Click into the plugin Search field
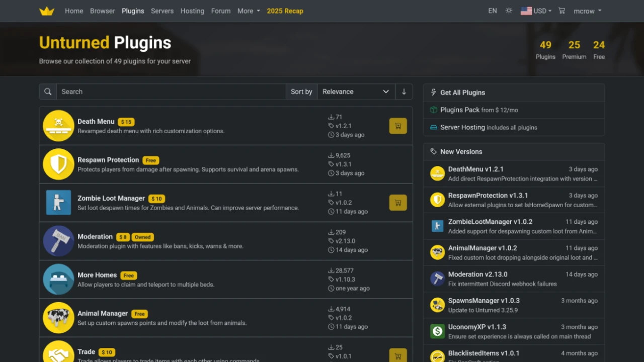This screenshot has height=362, width=644. 171,92
